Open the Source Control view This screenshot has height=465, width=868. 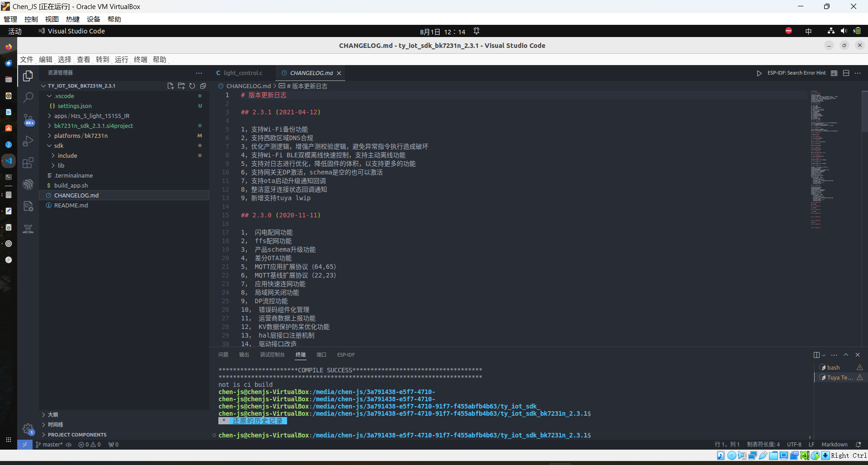click(28, 119)
